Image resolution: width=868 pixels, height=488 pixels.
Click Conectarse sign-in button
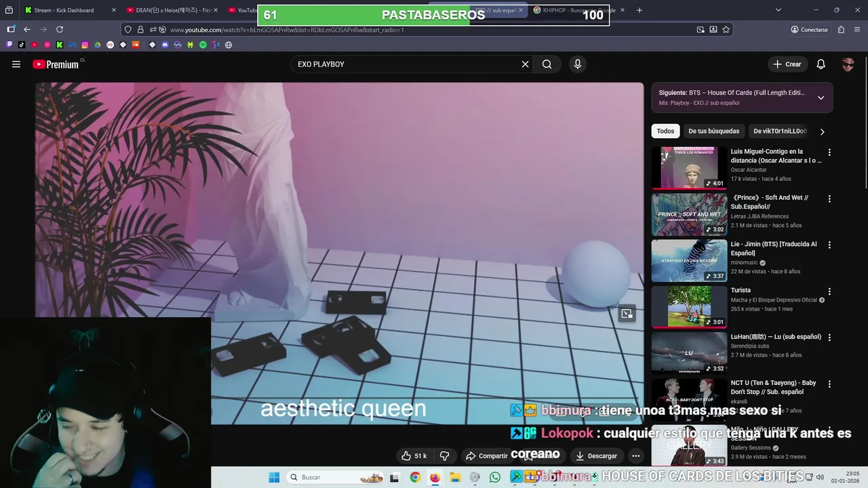[x=809, y=29]
